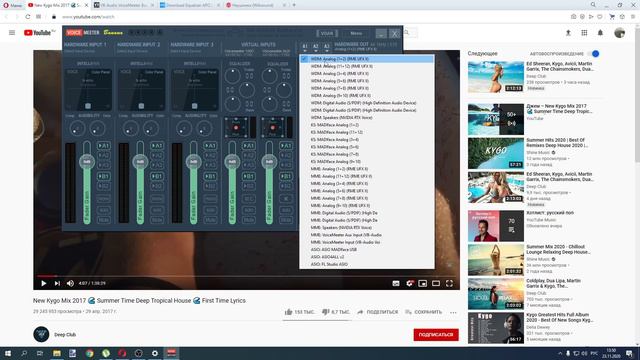Toggle YouTube autoplay switch
The height and width of the screenshot is (360, 640).
[x=594, y=53]
